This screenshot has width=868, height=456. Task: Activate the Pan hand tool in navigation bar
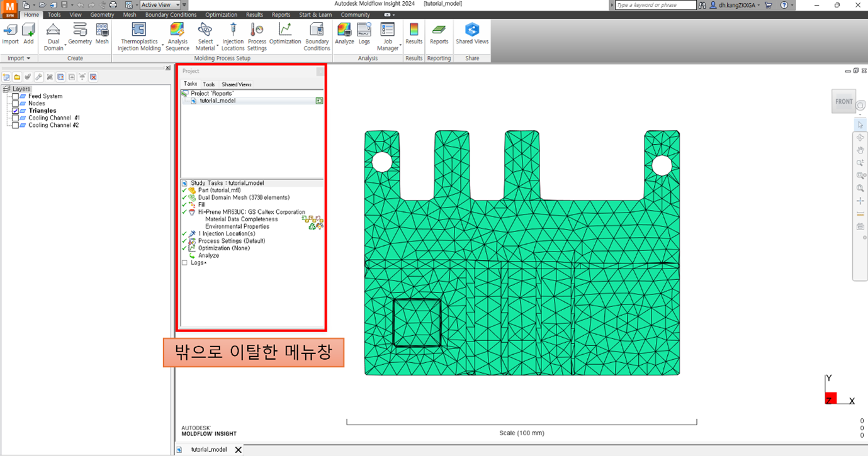click(860, 150)
